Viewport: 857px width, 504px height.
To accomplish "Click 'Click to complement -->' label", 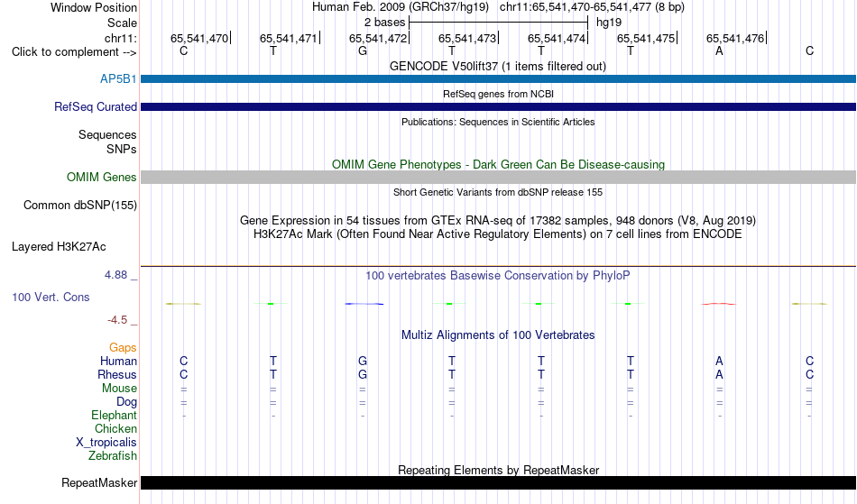I will click(74, 52).
